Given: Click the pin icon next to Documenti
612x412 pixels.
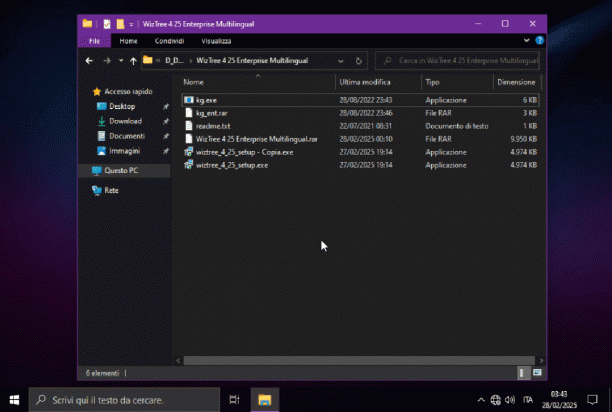Looking at the screenshot, I should [165, 136].
